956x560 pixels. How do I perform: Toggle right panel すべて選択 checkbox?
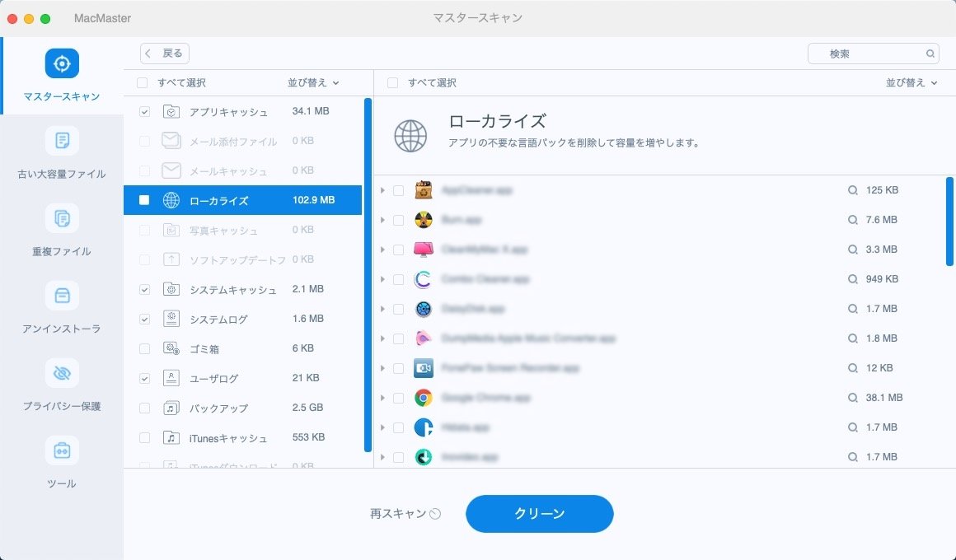tap(392, 83)
